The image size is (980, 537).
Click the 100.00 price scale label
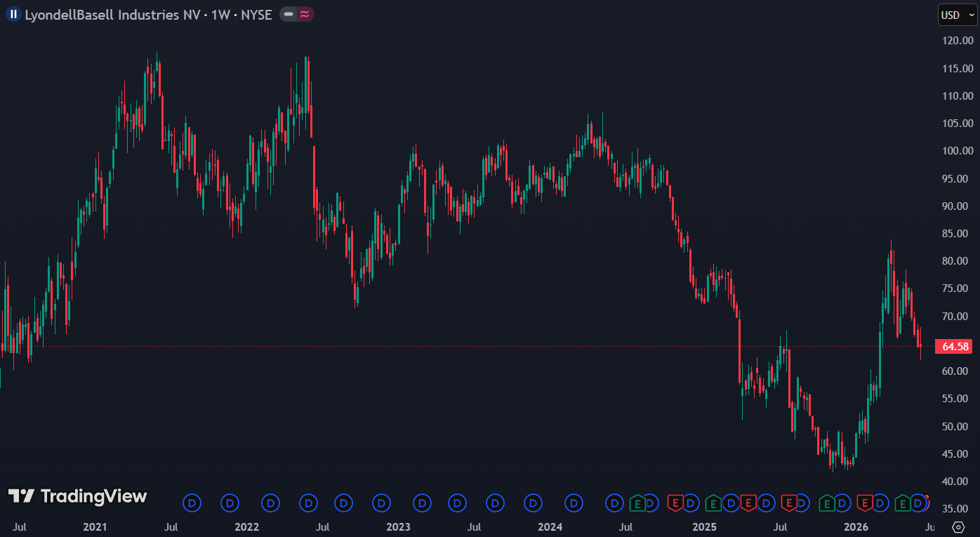(958, 151)
